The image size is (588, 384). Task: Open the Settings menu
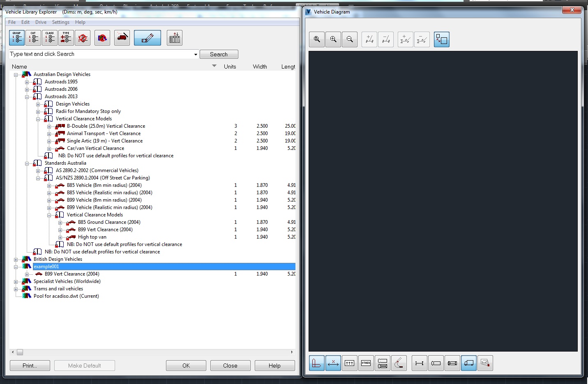coord(60,22)
